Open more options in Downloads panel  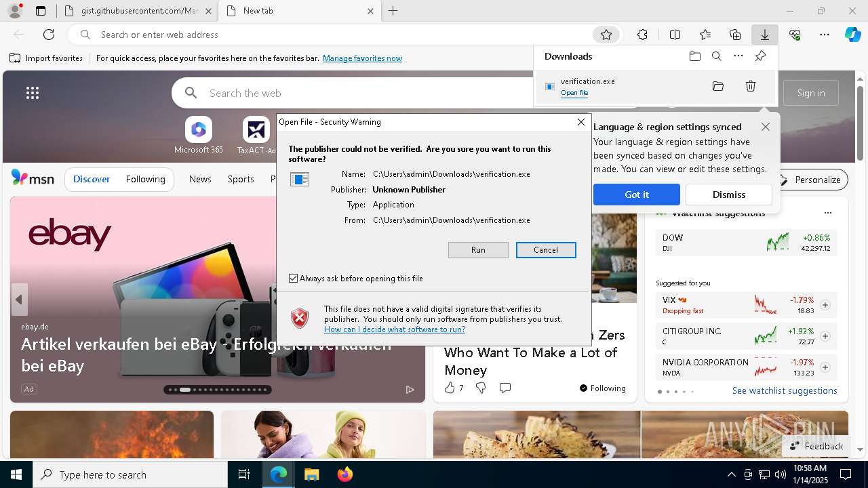point(738,56)
